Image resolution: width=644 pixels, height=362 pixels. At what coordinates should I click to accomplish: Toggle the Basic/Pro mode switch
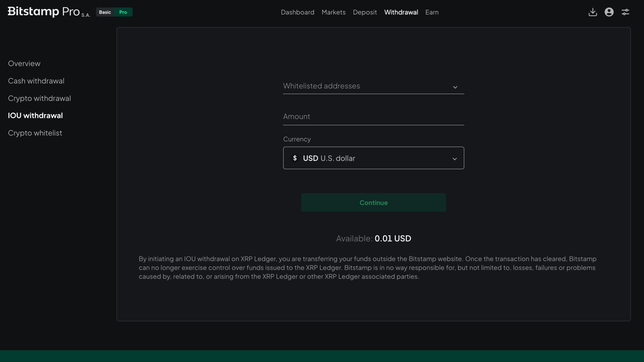coord(114,12)
